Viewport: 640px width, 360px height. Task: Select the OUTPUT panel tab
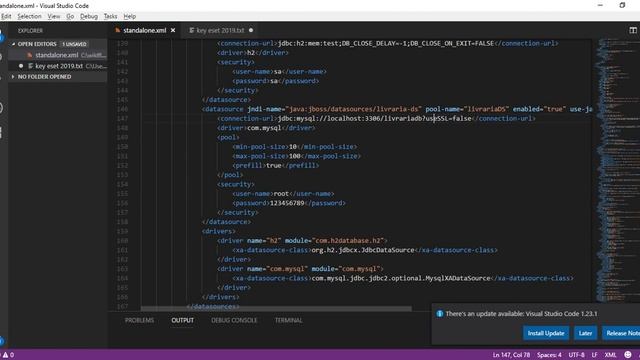182,320
